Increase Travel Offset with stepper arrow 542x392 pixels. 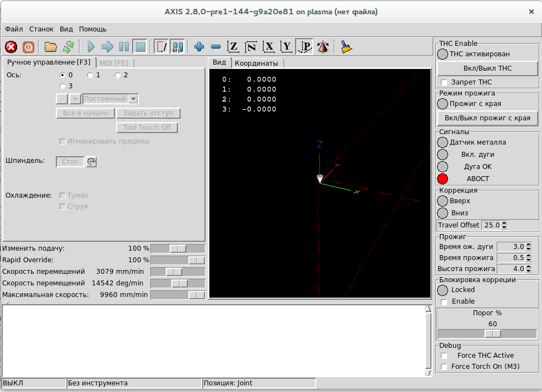(503, 223)
